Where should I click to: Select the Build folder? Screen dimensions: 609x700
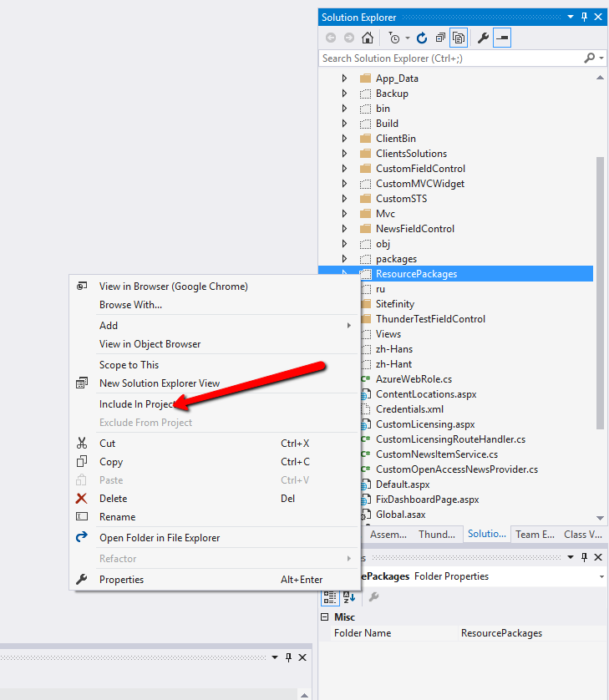click(x=387, y=124)
